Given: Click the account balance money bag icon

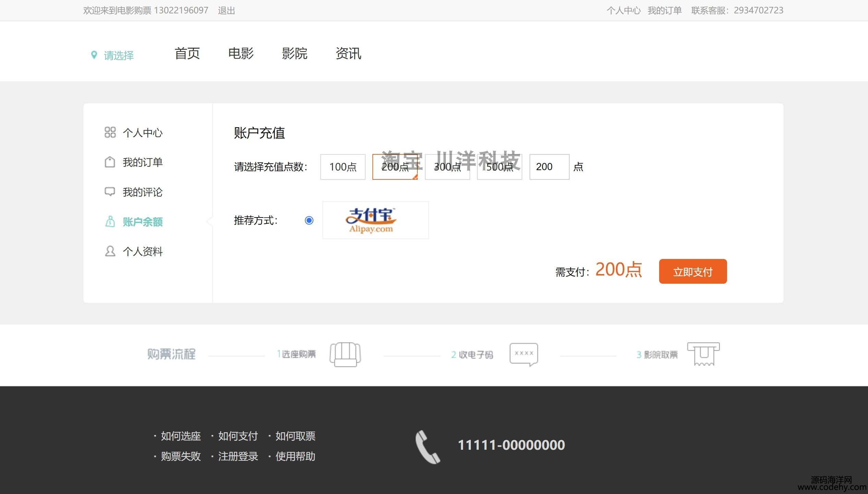Looking at the screenshot, I should coord(110,222).
